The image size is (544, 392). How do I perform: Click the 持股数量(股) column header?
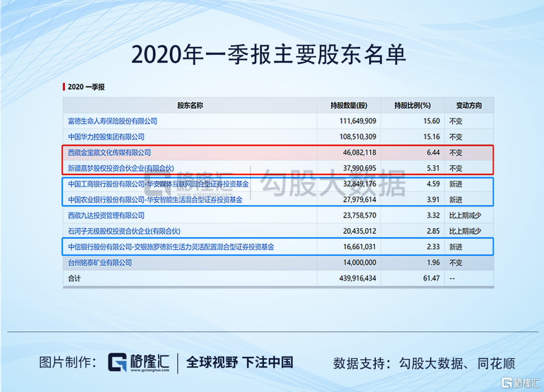click(x=349, y=105)
